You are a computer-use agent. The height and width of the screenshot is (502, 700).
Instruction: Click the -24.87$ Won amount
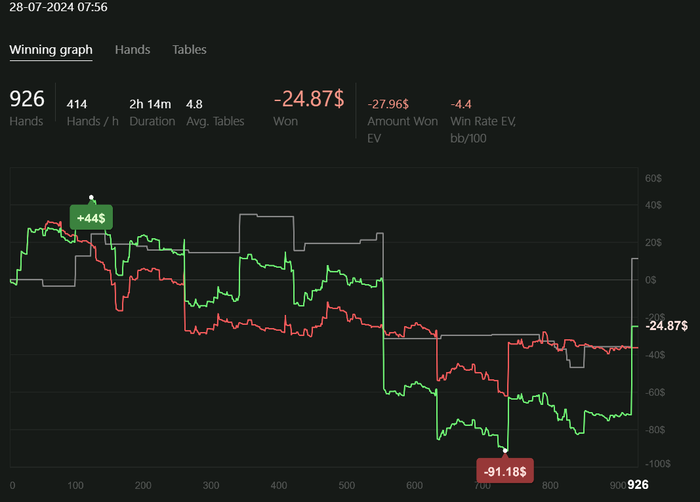[x=309, y=99]
